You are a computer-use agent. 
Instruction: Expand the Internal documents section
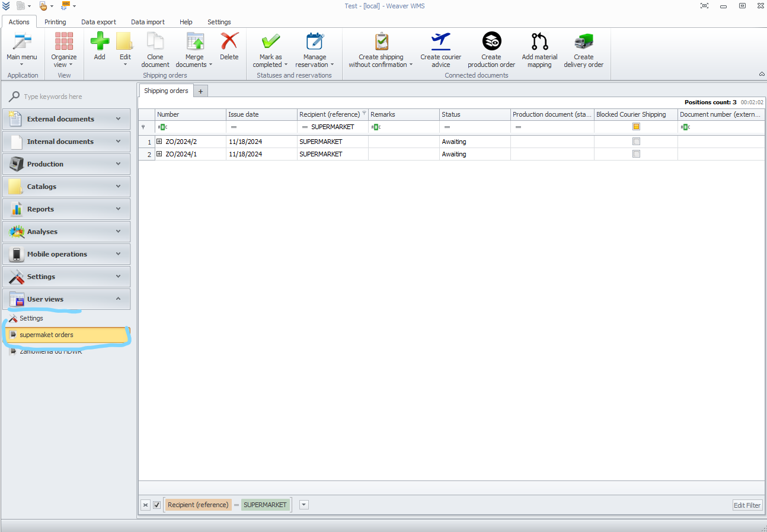click(66, 142)
